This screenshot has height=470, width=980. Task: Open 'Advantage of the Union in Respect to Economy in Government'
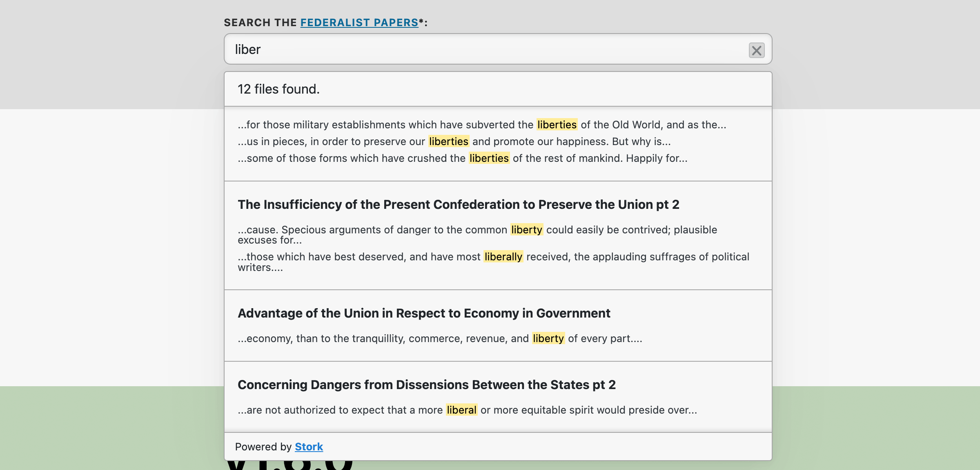[424, 313]
